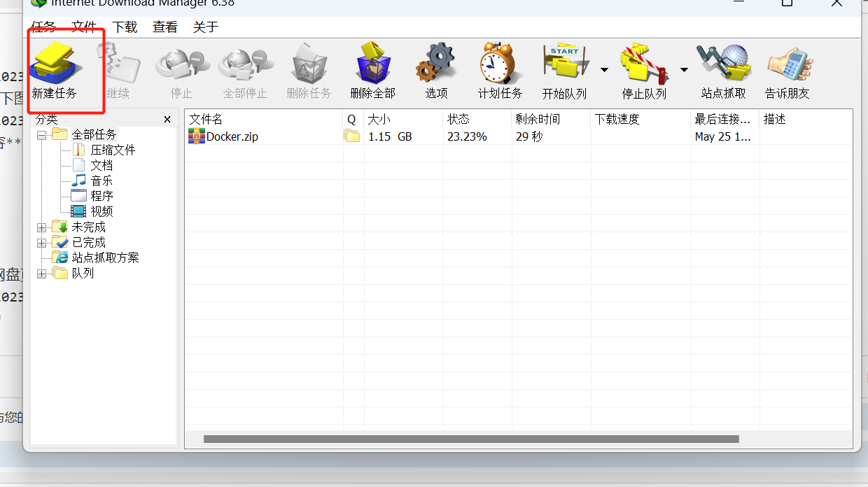
Task: Launch 站点抓取 site grabber icon
Action: pos(723,64)
